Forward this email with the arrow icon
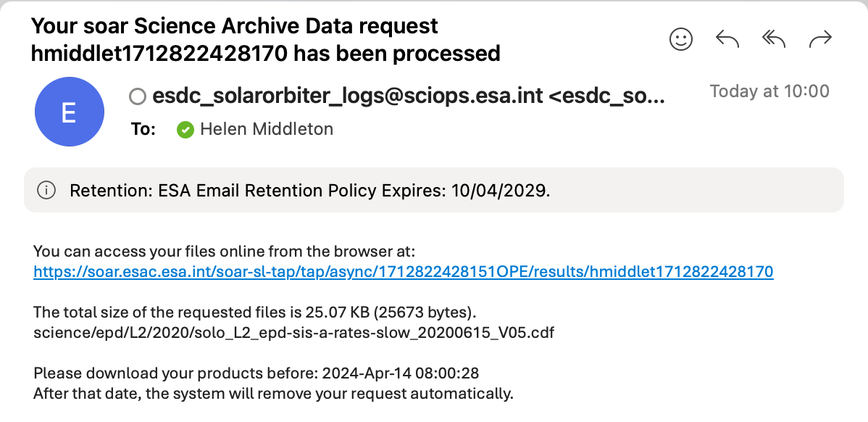The height and width of the screenshot is (422, 868). click(820, 38)
